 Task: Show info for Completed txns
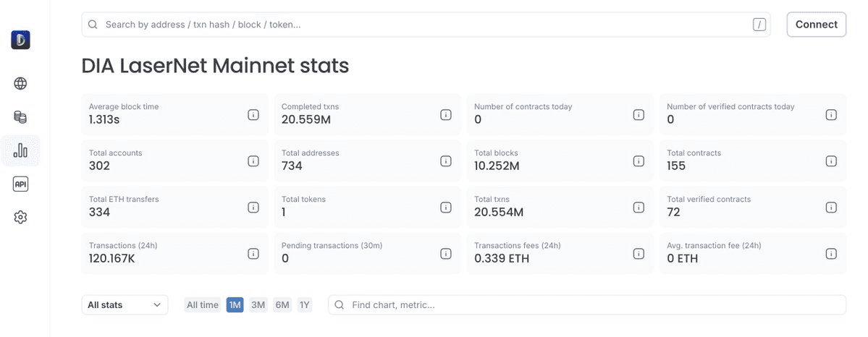[x=446, y=114]
